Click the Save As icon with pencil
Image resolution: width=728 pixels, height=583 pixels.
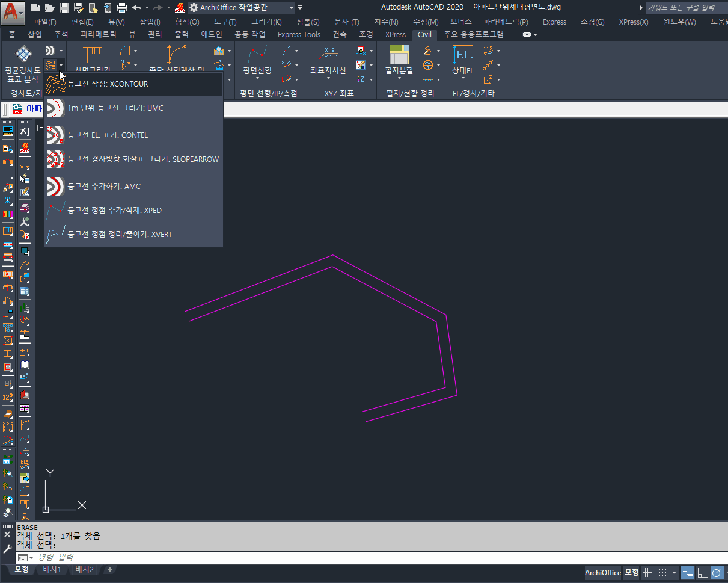pos(78,8)
